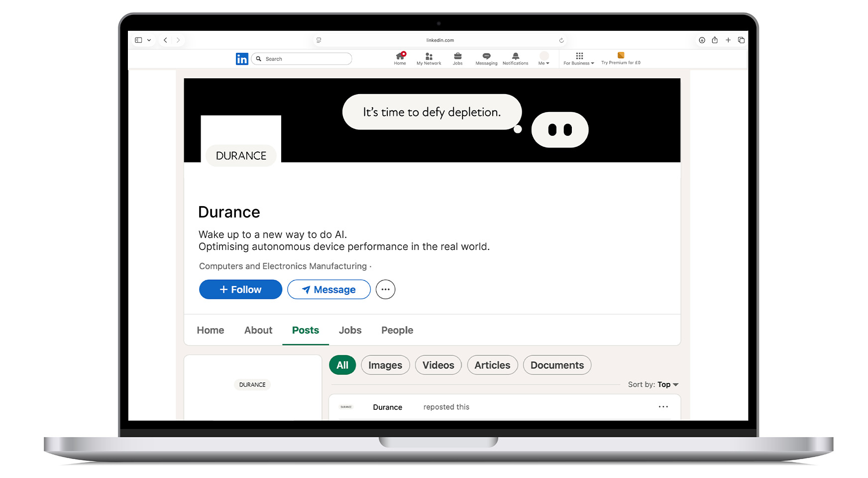Screen dimensions: 868x478
Task: Switch to the People tab
Action: [x=397, y=330]
